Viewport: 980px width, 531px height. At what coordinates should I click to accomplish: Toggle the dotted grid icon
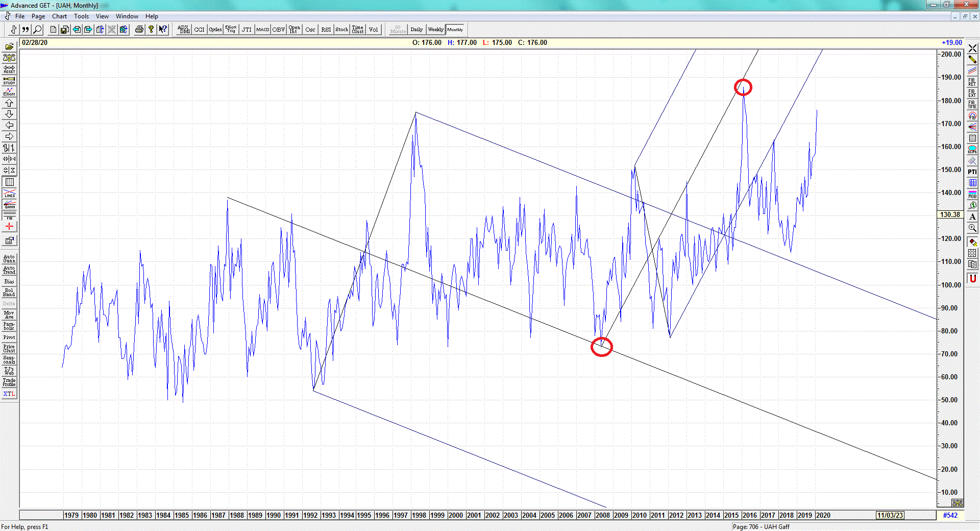(x=9, y=182)
